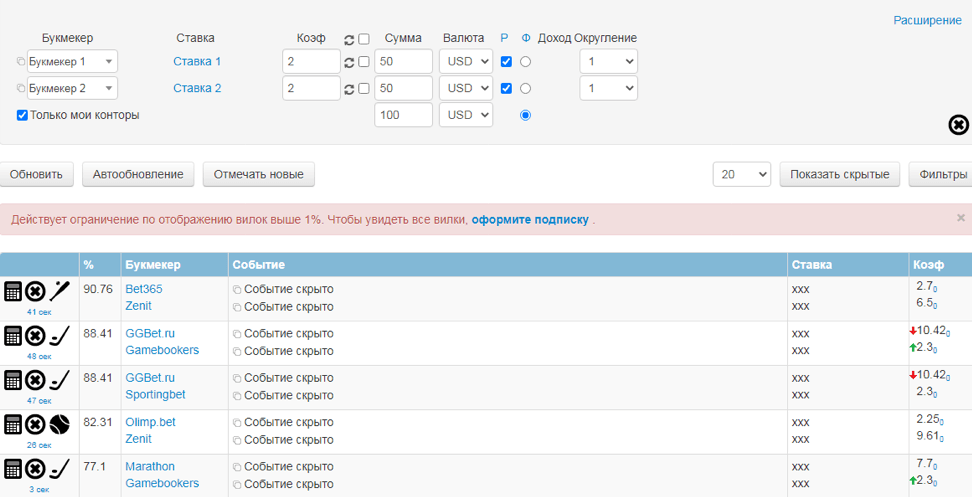Hide the Olimp.bet/Zenit surebet row
The width and height of the screenshot is (972, 497).
click(x=35, y=424)
